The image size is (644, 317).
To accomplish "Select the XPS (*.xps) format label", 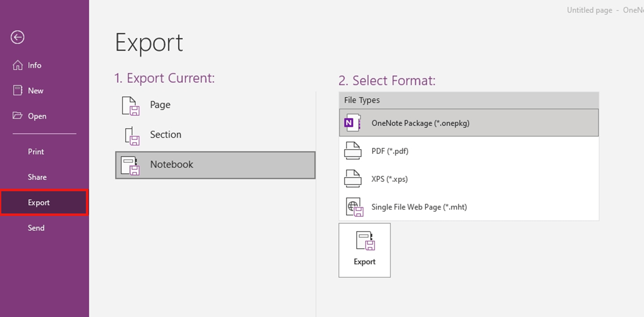I will tap(389, 179).
